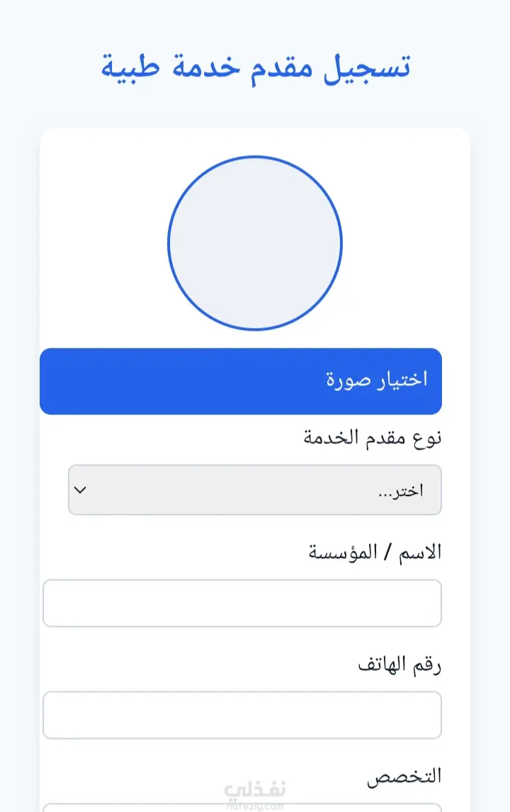This screenshot has height=812, width=510.
Task: Click the empty left side of the blue button
Action: [x=142, y=381]
